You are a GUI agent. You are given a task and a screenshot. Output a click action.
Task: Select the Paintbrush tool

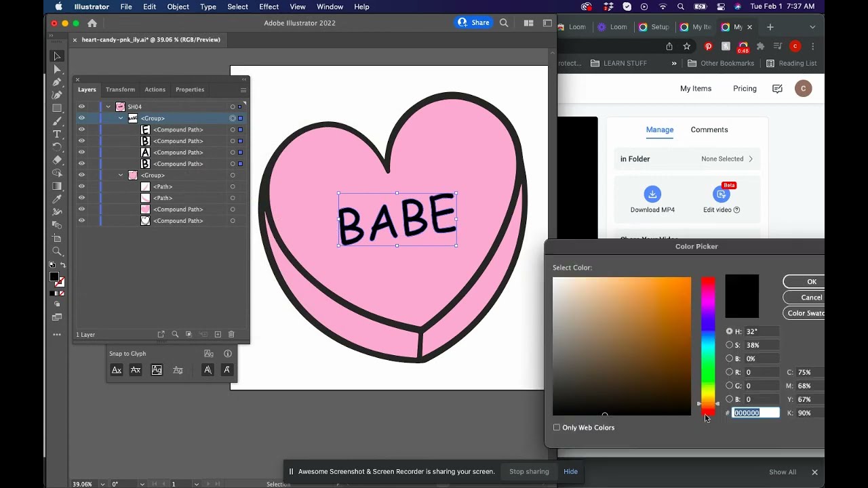pos(57,121)
